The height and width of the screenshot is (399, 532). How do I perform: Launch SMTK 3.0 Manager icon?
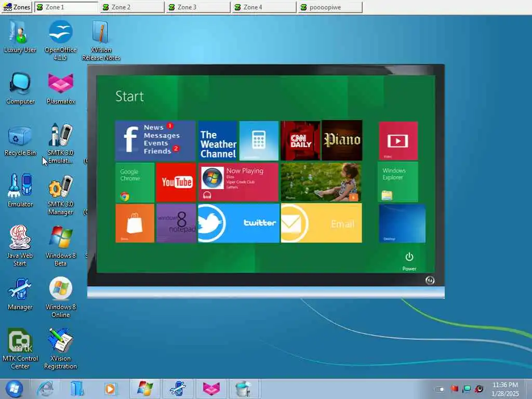60,195
